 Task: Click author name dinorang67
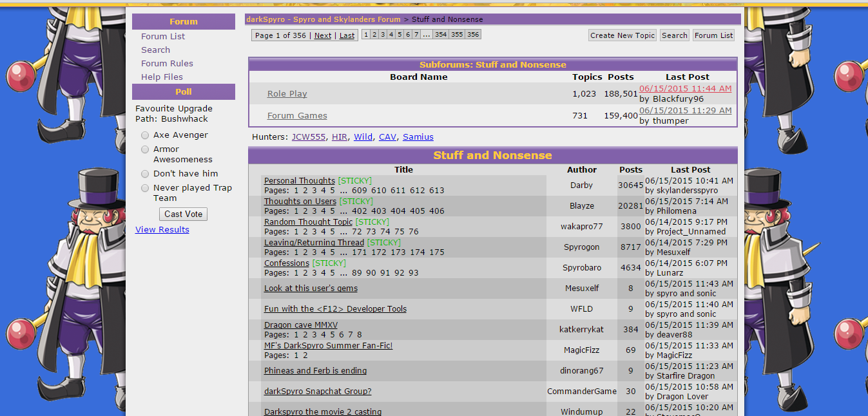click(582, 371)
